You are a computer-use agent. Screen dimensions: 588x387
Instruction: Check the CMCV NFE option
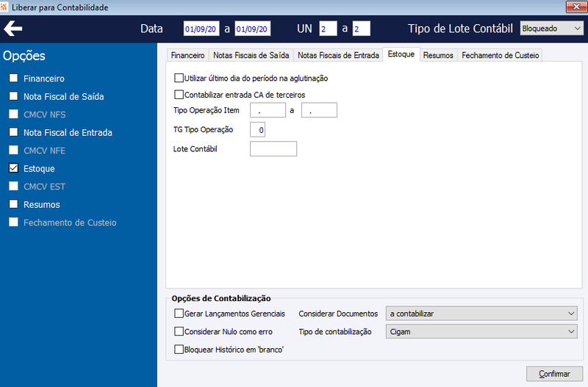tap(13, 150)
